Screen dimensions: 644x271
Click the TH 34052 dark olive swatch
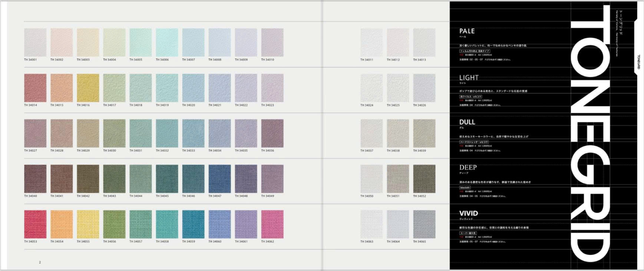click(424, 179)
